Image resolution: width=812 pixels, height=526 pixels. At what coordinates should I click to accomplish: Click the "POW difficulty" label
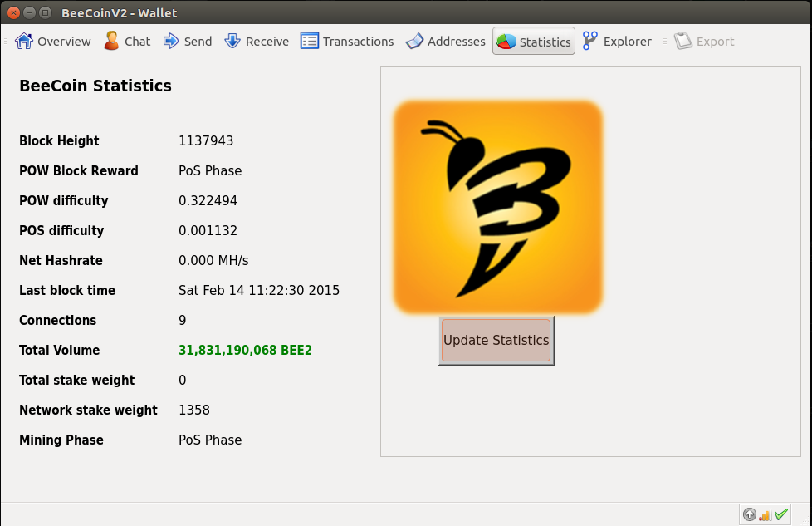pos(64,201)
